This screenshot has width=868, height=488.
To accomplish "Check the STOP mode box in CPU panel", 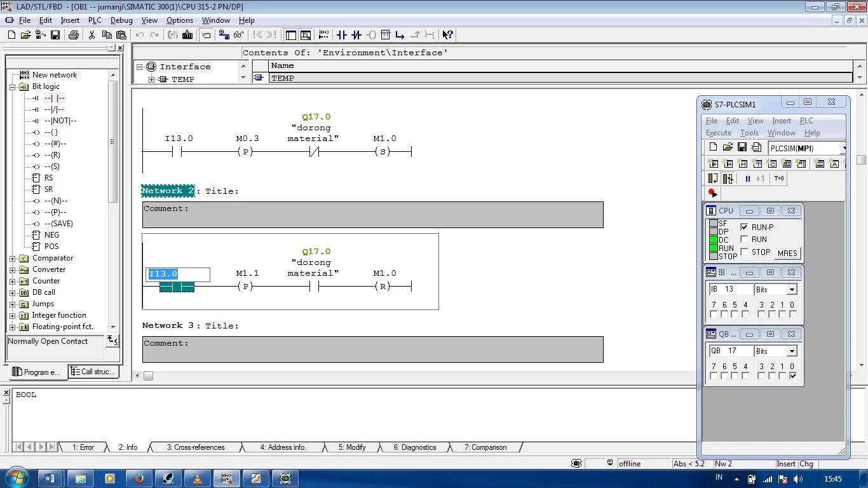I will [x=744, y=252].
